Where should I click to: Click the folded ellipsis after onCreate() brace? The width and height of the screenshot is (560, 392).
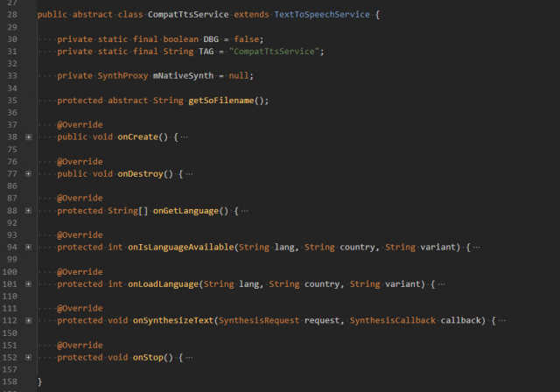coord(184,137)
